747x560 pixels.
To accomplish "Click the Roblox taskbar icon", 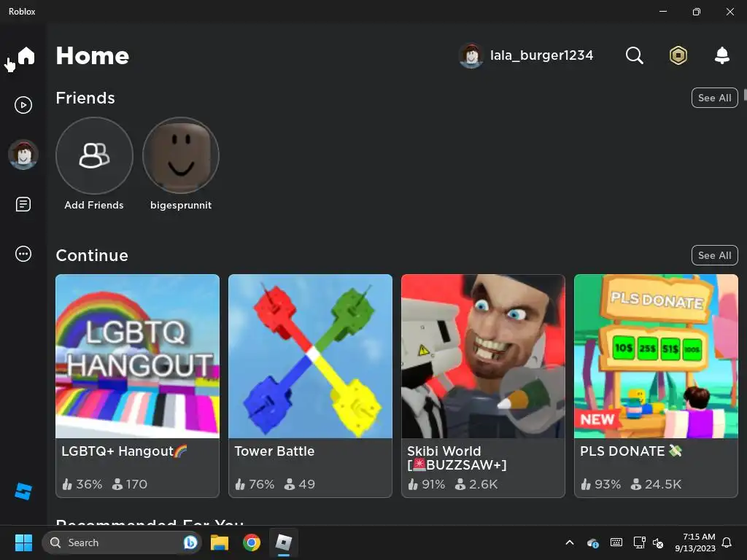I will 284,542.
